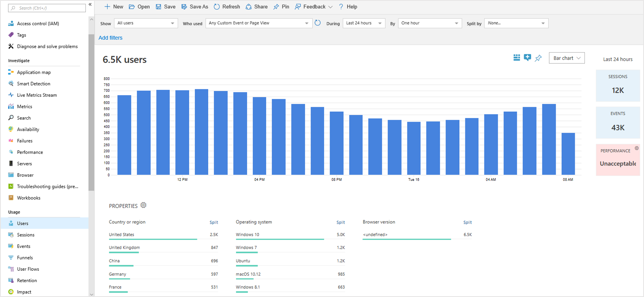Click the last chart bar at 08 AM
644x297 pixels.
(568, 154)
